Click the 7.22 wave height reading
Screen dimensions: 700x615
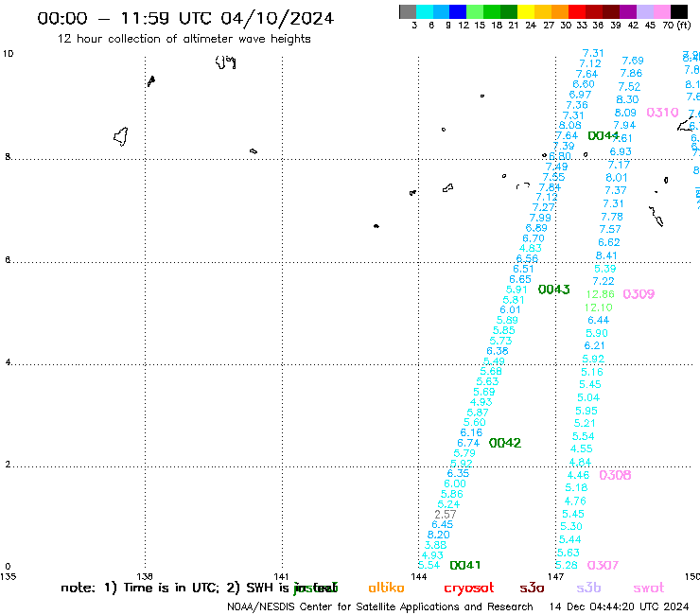pos(604,281)
